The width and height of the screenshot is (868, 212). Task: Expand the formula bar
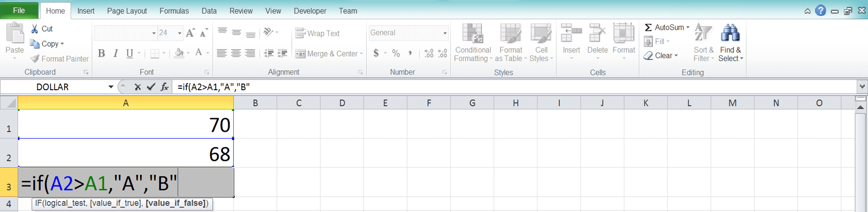tap(862, 86)
